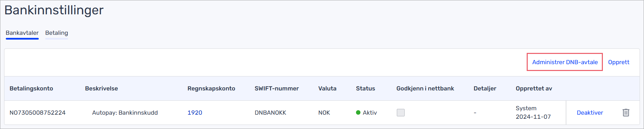Click the Beskrivelse column header
Viewport: 644px width, 129px height.
click(x=101, y=88)
